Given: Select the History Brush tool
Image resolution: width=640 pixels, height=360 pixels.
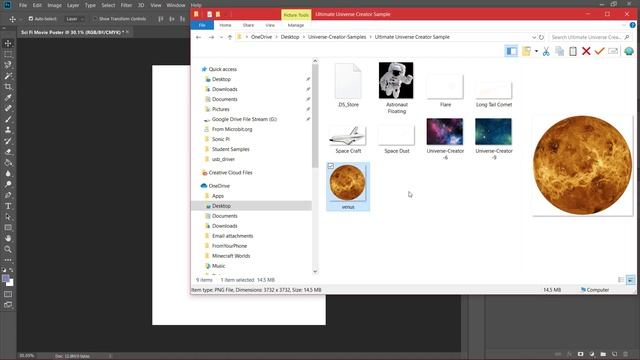Looking at the screenshot, I should tap(8, 141).
